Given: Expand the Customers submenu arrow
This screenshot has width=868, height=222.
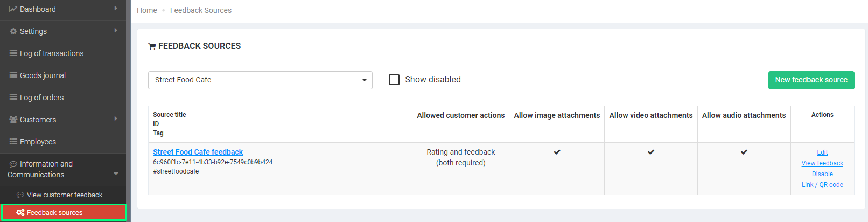Looking at the screenshot, I should point(116,119).
